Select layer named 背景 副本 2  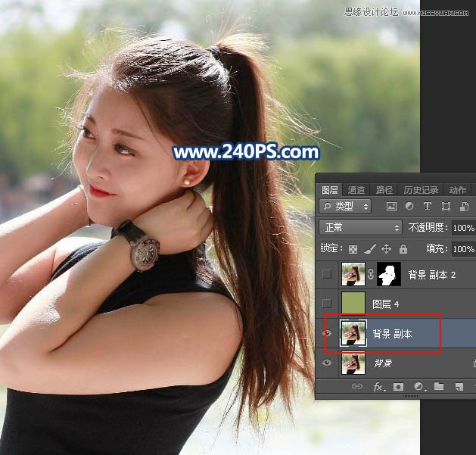tap(431, 275)
